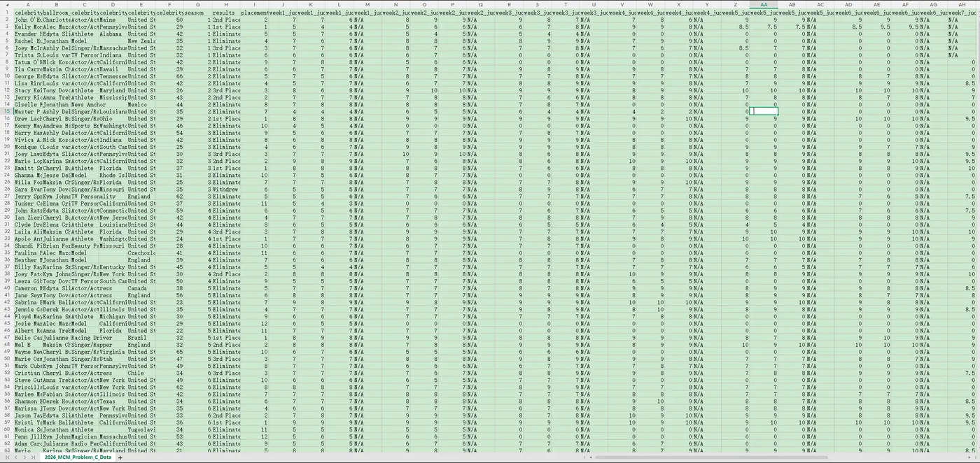Select column AH header
The width and height of the screenshot is (980, 463).
[962, 4]
